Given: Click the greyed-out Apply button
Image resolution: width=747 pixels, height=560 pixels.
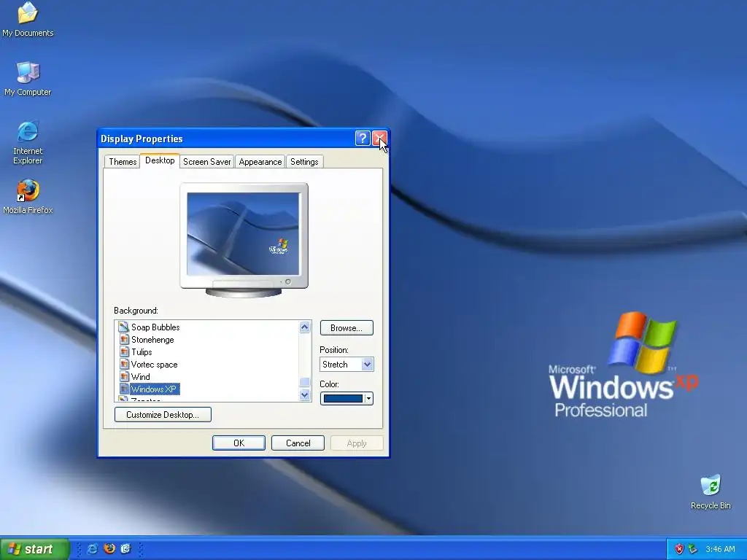Looking at the screenshot, I should pyautogui.click(x=357, y=443).
